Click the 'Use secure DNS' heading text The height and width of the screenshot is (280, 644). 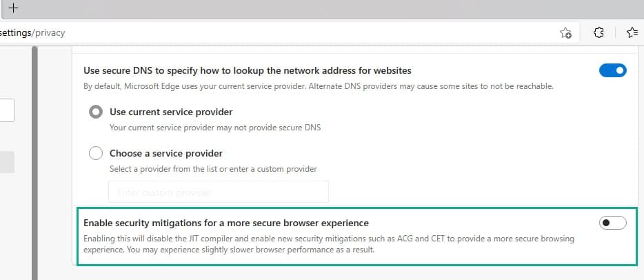(x=248, y=70)
